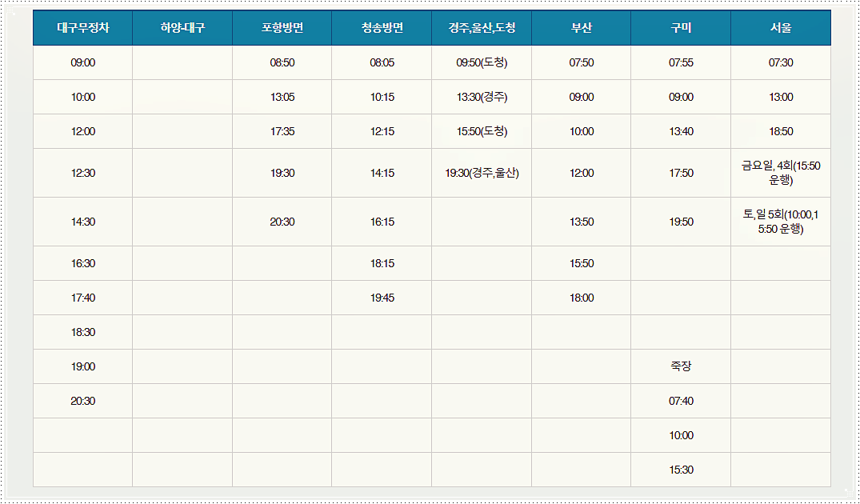Click the 금요일, 4회(15:50 운행) note

(x=781, y=173)
